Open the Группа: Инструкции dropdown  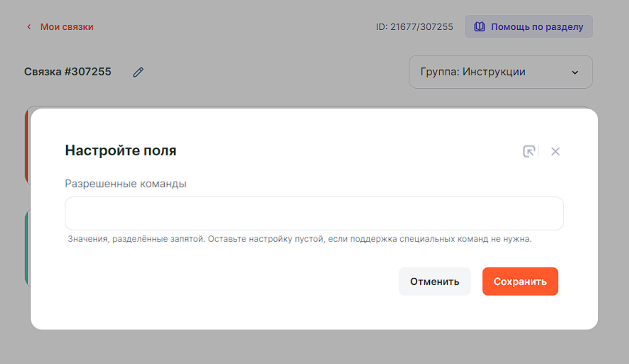pos(500,72)
